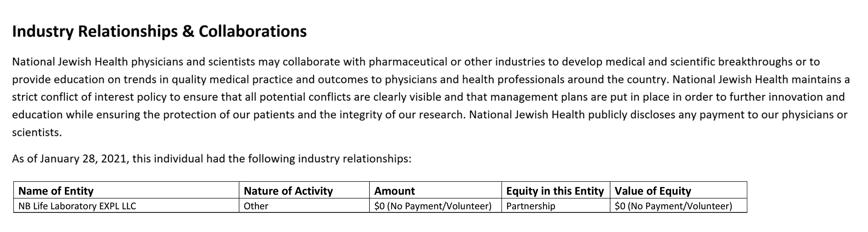Viewport: 868px width, 232px height.
Task: Click the Equity in this Entity header
Action: tap(556, 191)
